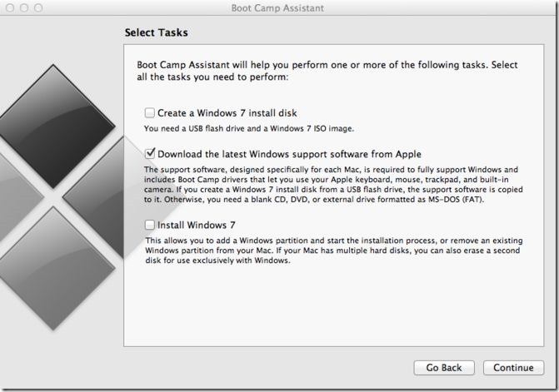Zoom the window using the third titlebar button

coord(38,7)
